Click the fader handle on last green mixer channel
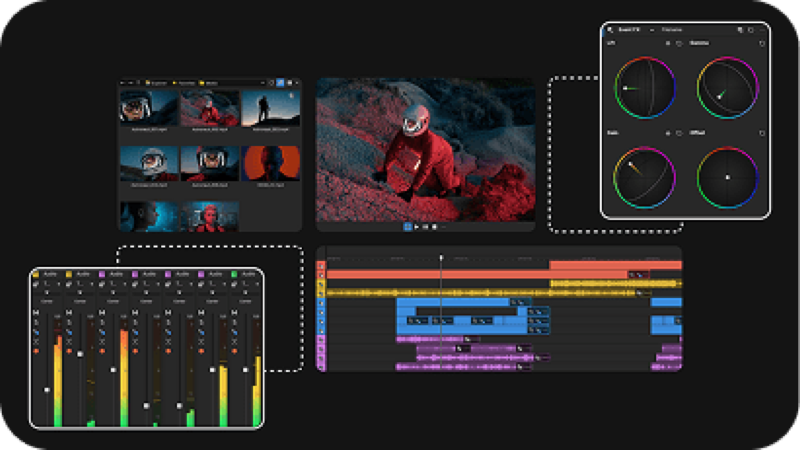Viewport: 800px width, 450px height. [x=245, y=370]
